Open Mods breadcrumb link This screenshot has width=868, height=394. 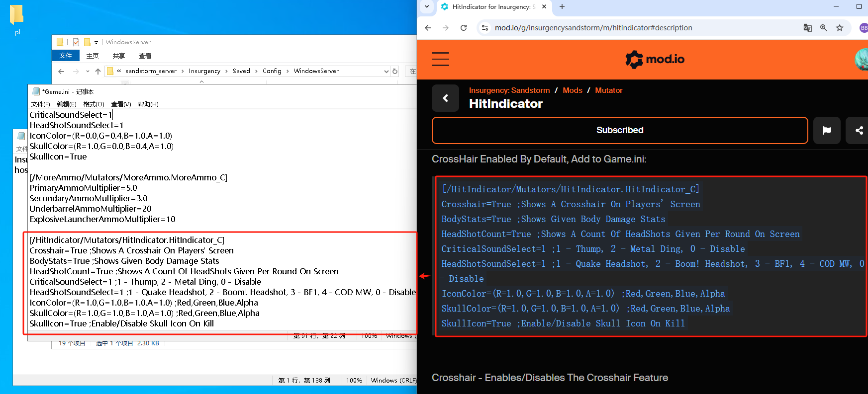pos(573,90)
